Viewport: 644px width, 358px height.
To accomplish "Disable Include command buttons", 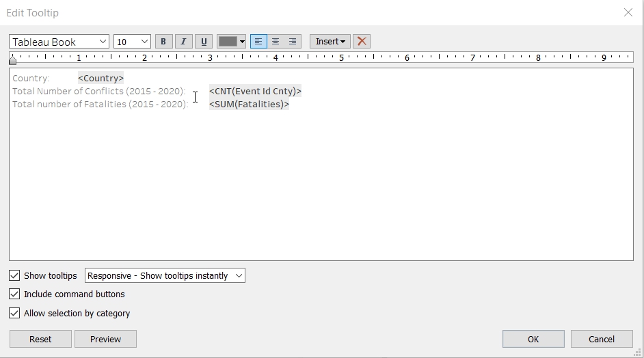I will pyautogui.click(x=14, y=294).
